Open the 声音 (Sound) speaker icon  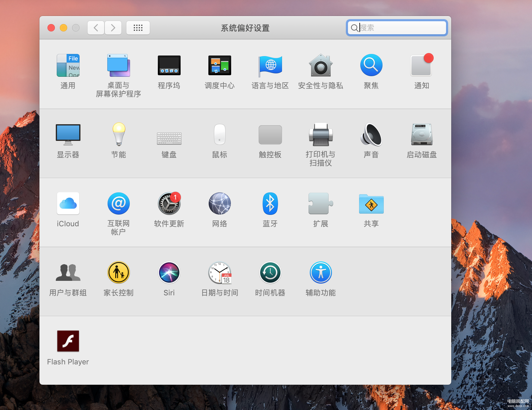click(x=371, y=134)
